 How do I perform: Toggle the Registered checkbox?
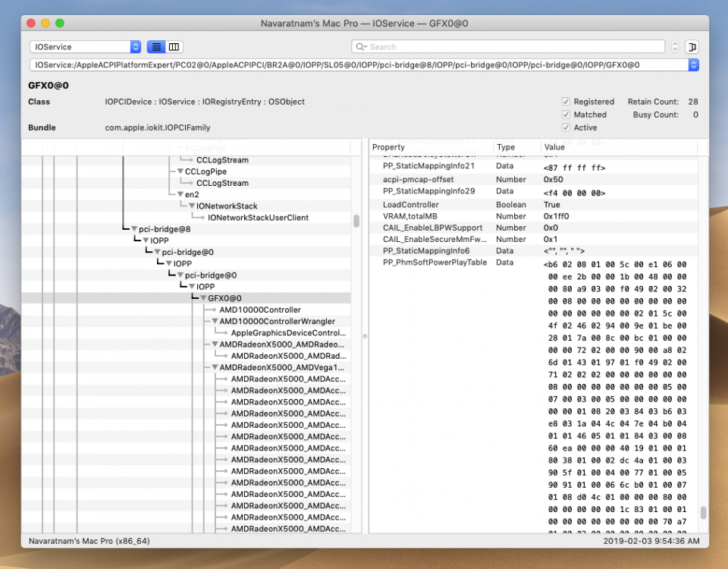[566, 102]
